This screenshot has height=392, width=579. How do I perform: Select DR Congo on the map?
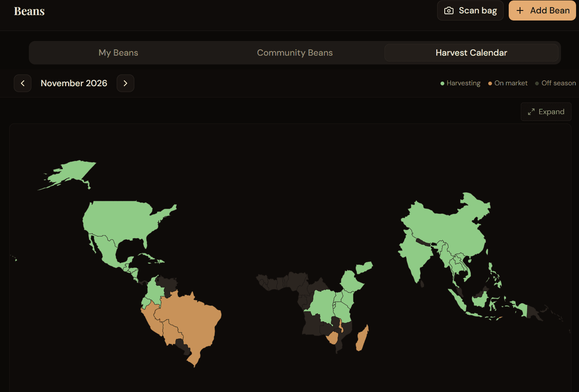323,306
